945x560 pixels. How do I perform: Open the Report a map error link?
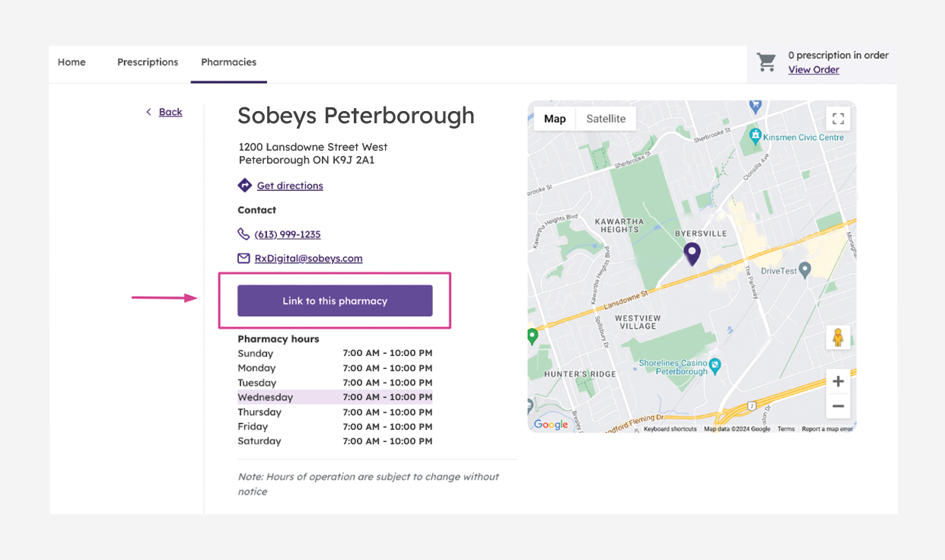827,428
